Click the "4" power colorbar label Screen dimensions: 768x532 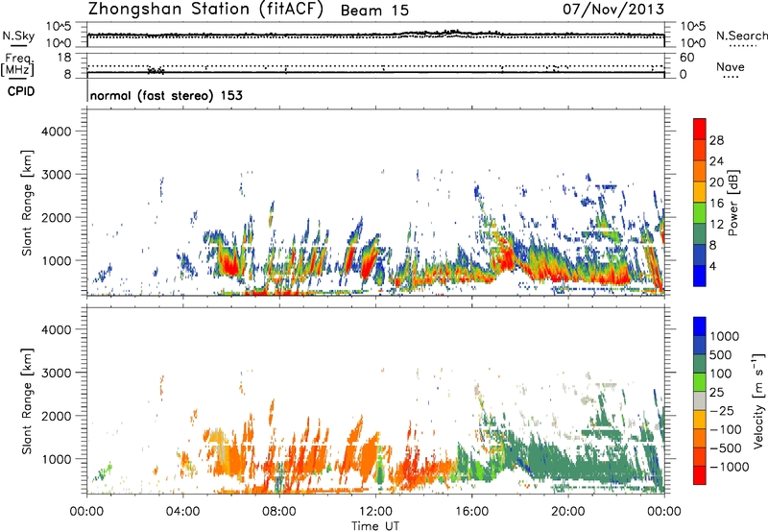[x=712, y=266]
